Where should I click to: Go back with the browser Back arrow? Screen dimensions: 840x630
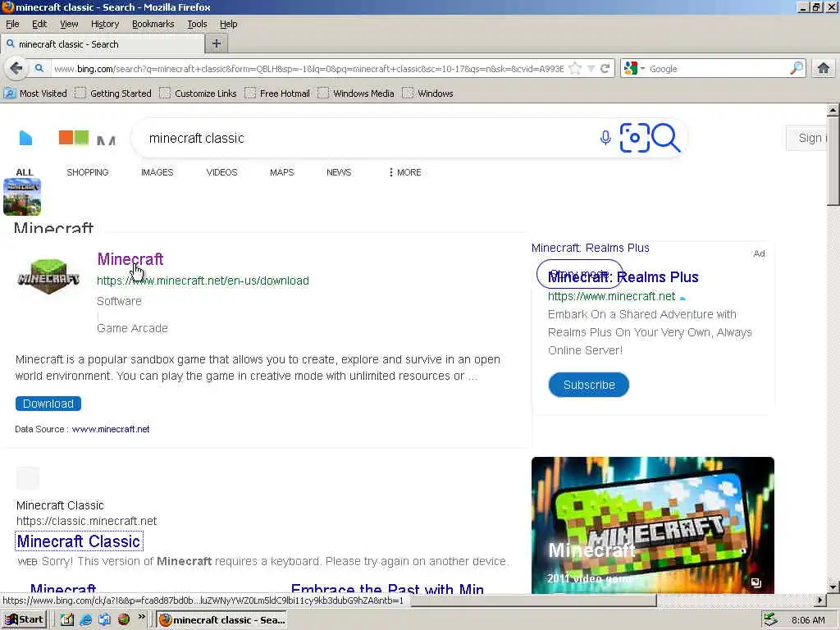16,69
